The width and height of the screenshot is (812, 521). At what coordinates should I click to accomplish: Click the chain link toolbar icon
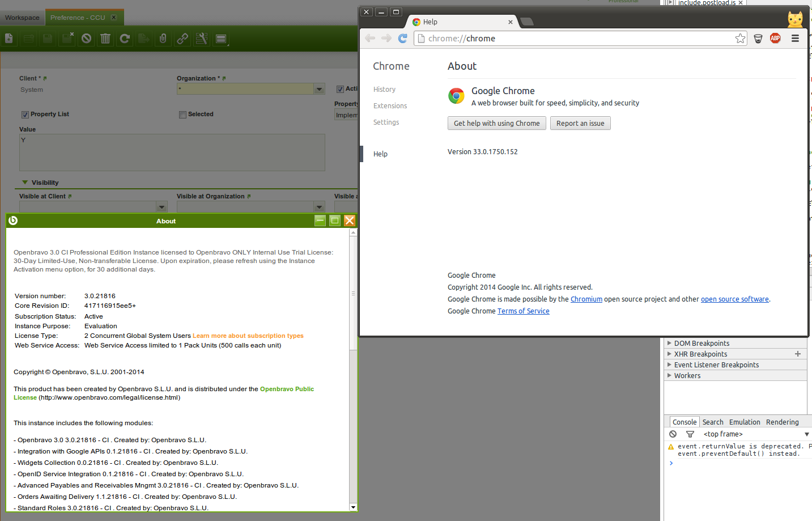pos(182,39)
